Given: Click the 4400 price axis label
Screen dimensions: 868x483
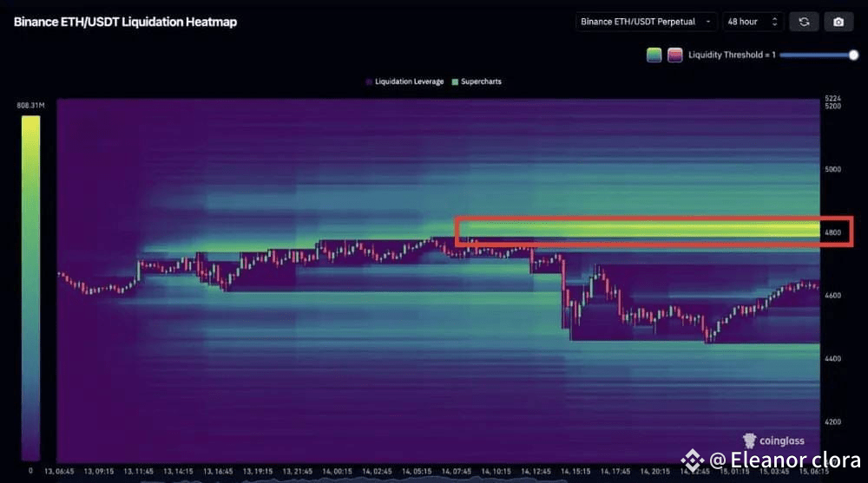Looking at the screenshot, I should [832, 358].
